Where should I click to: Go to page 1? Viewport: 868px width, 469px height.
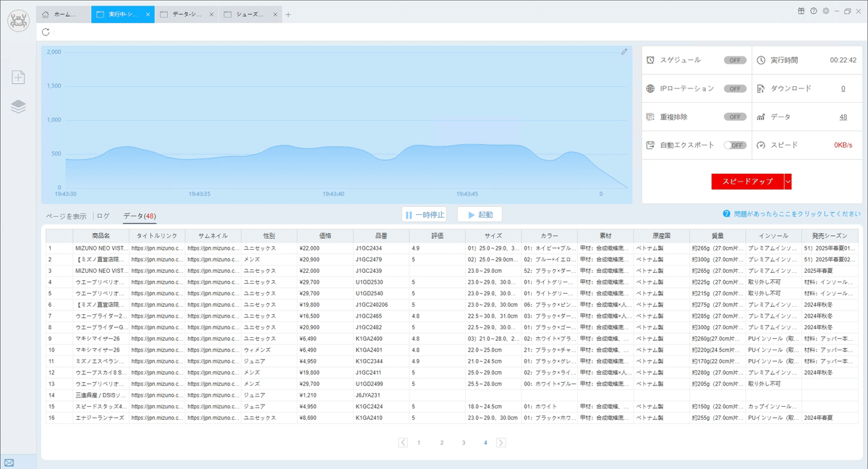[419, 442]
